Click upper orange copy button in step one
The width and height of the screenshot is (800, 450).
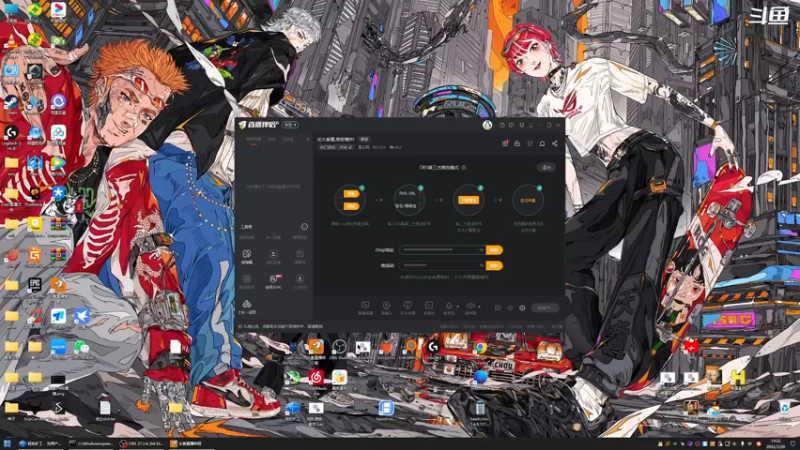[351, 193]
